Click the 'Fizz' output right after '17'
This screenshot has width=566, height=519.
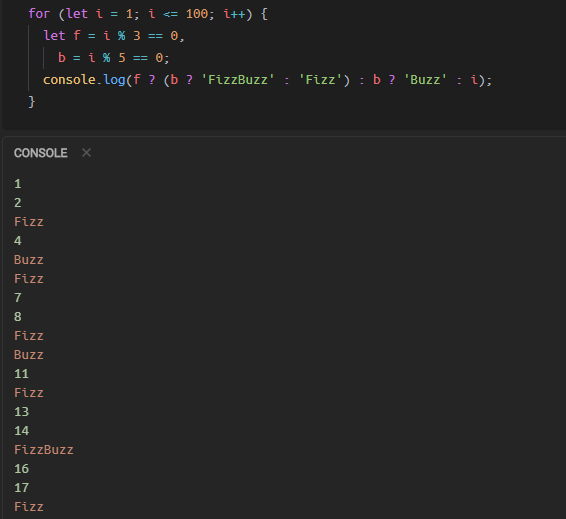29,507
